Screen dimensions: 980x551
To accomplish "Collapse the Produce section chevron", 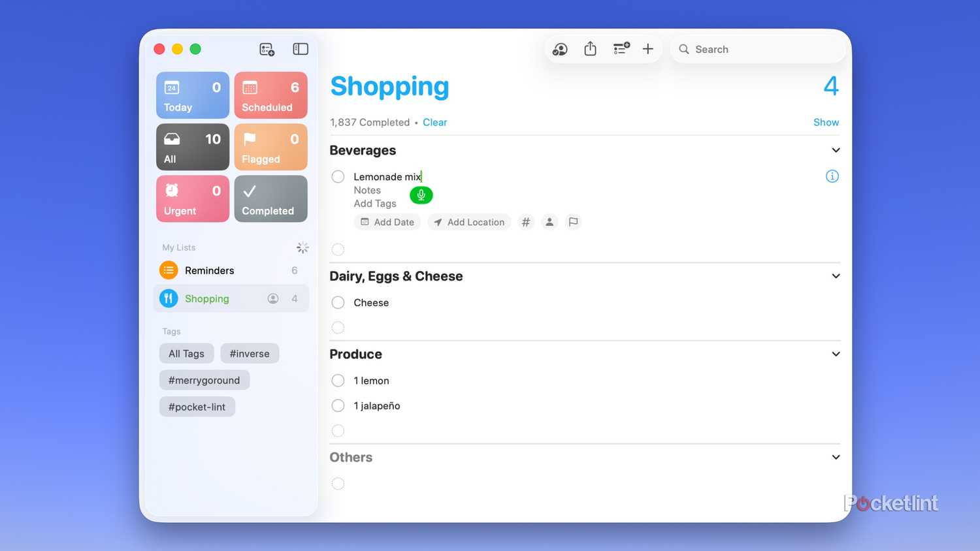I will pos(836,354).
